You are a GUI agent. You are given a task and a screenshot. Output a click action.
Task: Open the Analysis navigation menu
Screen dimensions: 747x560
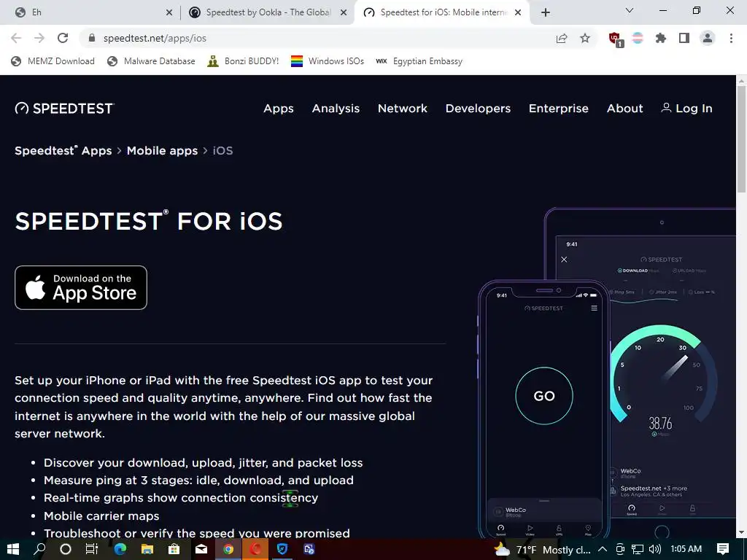click(x=336, y=109)
